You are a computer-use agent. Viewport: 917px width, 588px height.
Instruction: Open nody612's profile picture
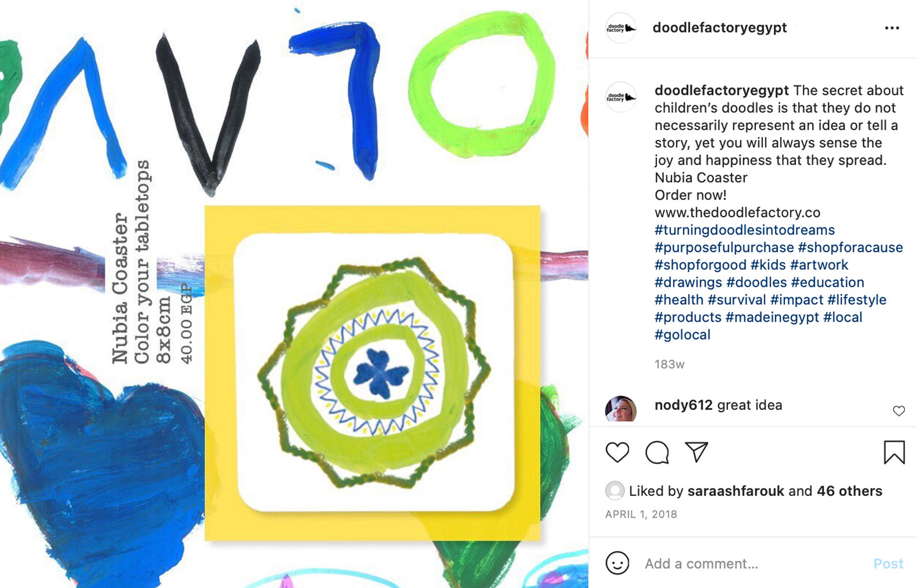click(621, 410)
